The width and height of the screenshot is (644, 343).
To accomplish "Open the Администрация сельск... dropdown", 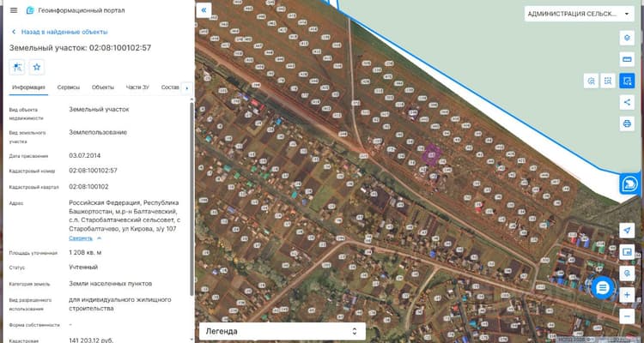I will click(579, 14).
